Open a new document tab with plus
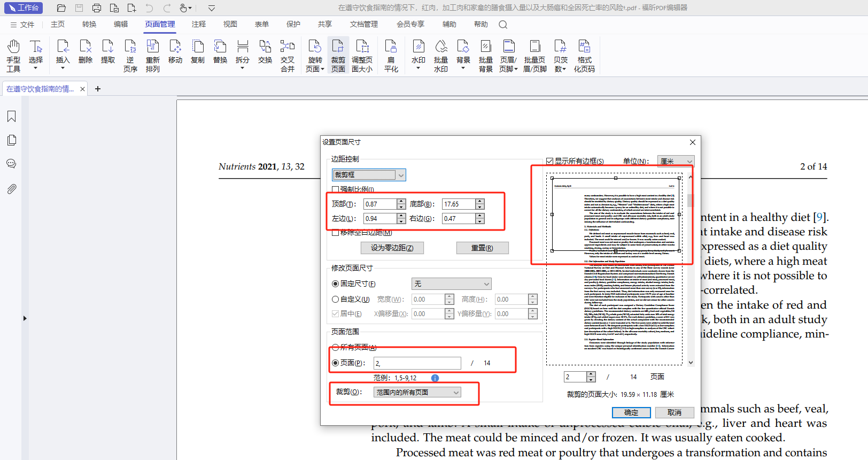Viewport: 868px width, 460px height. [x=98, y=89]
